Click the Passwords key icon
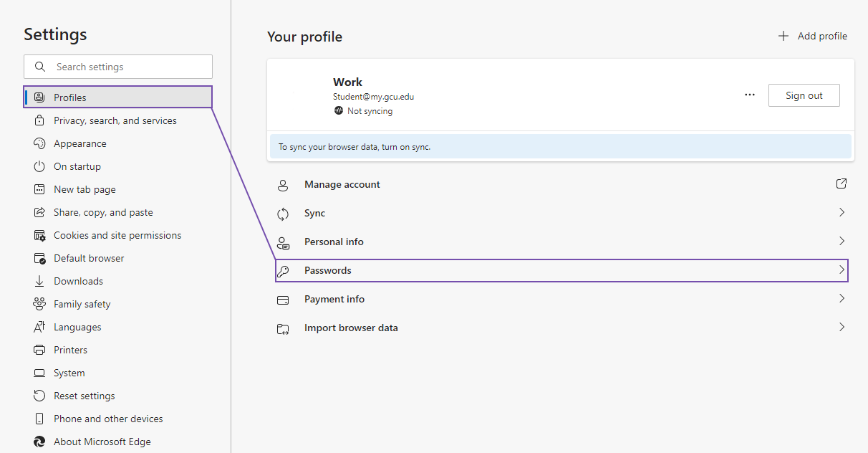Image resolution: width=868 pixels, height=453 pixels. coord(283,271)
